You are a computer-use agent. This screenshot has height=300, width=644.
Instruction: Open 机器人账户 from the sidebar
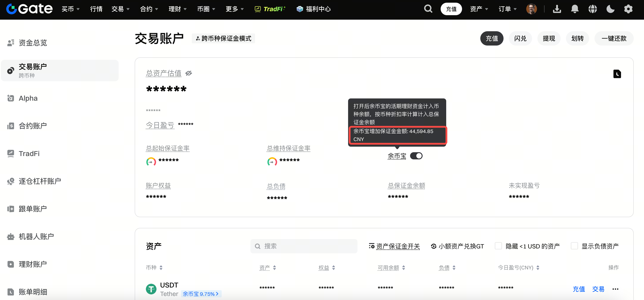(x=36, y=236)
